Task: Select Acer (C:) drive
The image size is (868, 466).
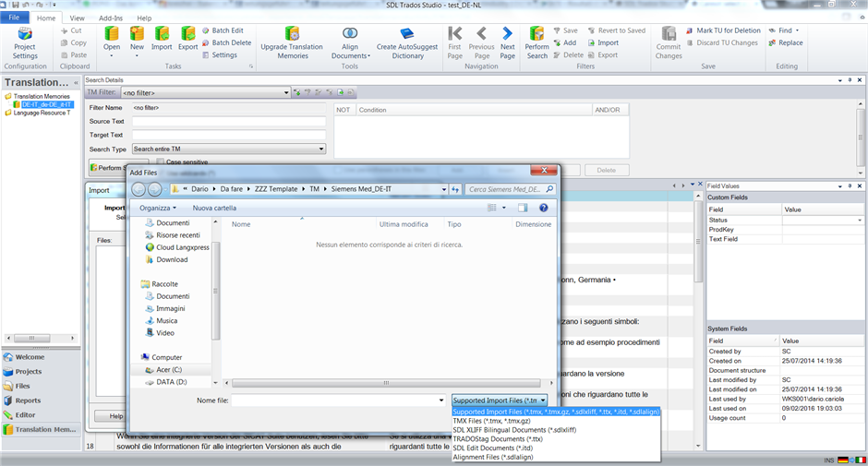Action: coord(169,370)
